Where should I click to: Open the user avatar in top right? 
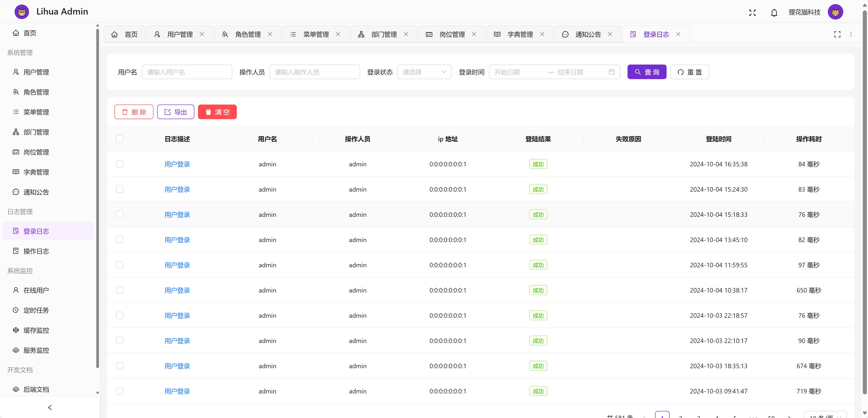[x=835, y=12]
